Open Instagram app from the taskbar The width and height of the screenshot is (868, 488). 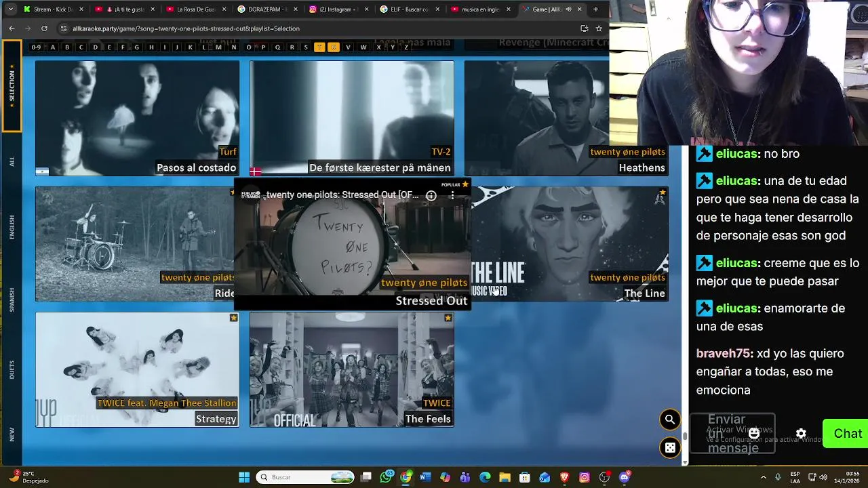pyautogui.click(x=585, y=477)
